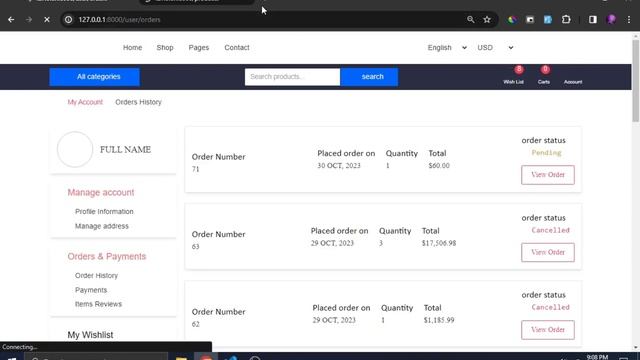Click the browser forward arrow
640x360 pixels.
pyautogui.click(x=29, y=20)
